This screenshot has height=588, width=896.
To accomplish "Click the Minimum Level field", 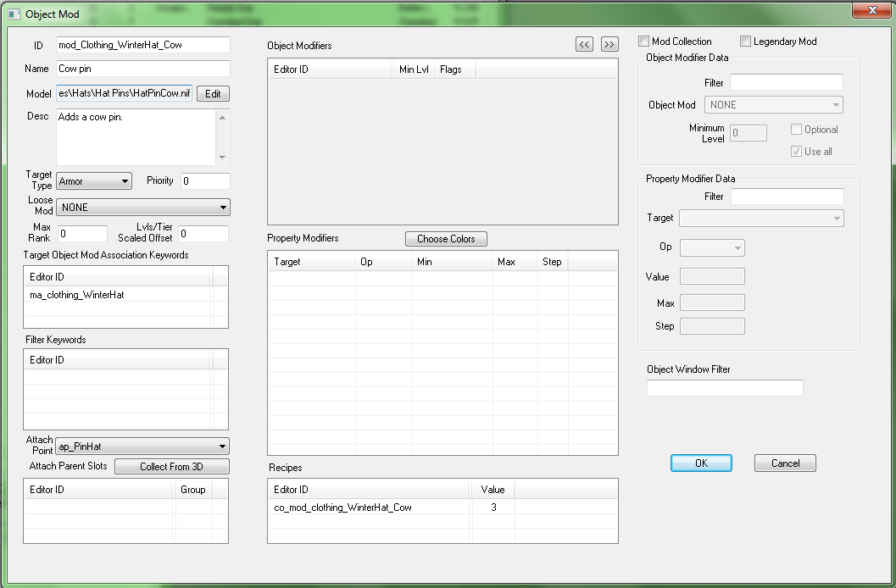I will [749, 133].
